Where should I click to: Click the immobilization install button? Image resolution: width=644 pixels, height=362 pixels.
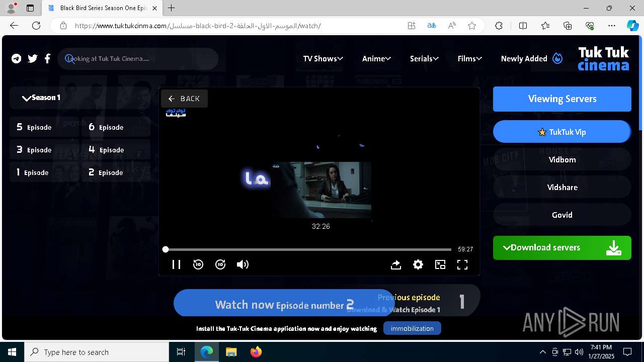(412, 328)
